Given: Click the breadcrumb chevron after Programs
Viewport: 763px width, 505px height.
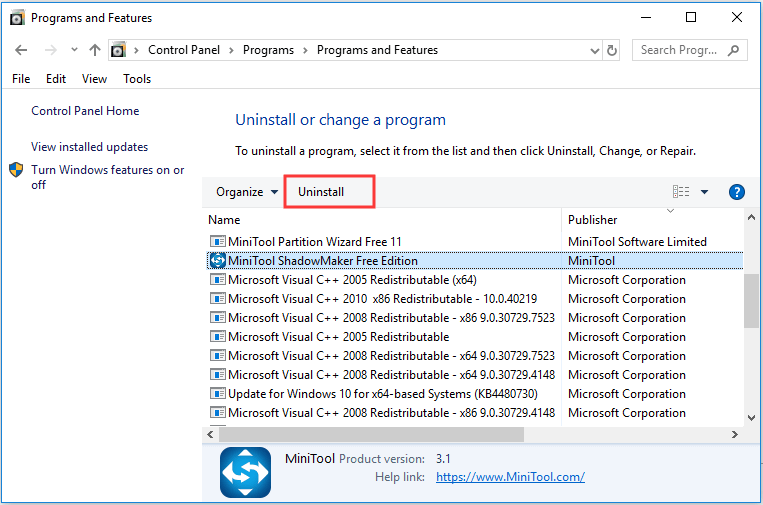Looking at the screenshot, I should tap(305, 51).
